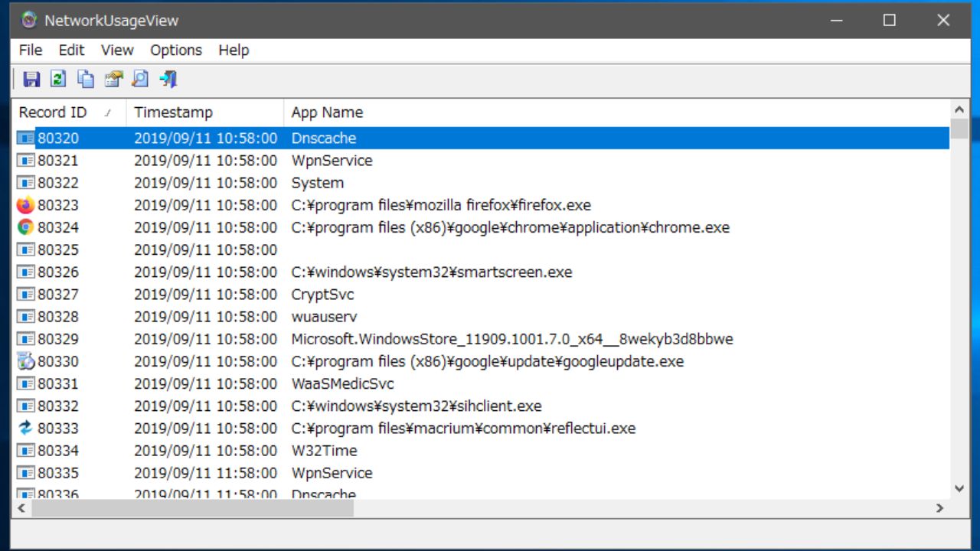Screen dimensions: 980x551
Task: Click the record icon beside 80335
Action: pos(26,473)
